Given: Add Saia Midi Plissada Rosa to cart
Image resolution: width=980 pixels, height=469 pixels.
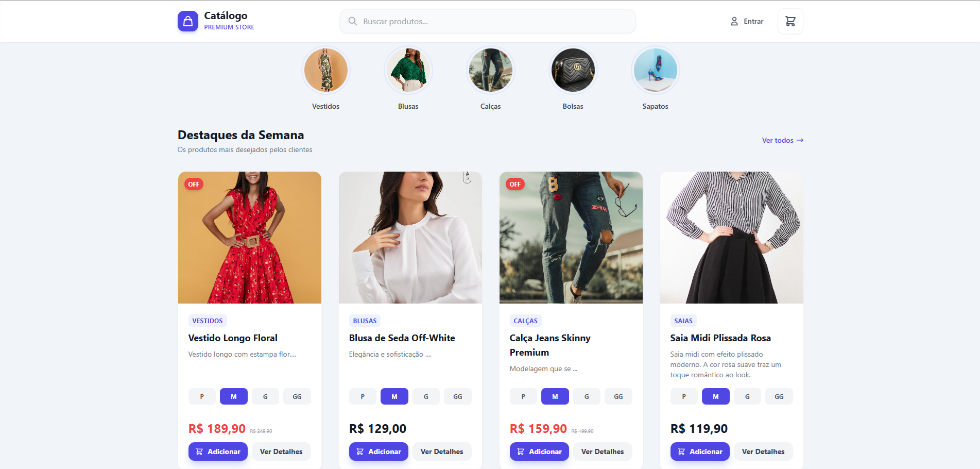Looking at the screenshot, I should coord(700,451).
